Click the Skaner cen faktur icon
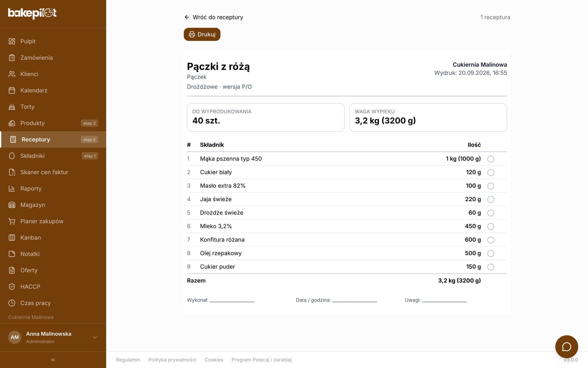 [x=12, y=172]
